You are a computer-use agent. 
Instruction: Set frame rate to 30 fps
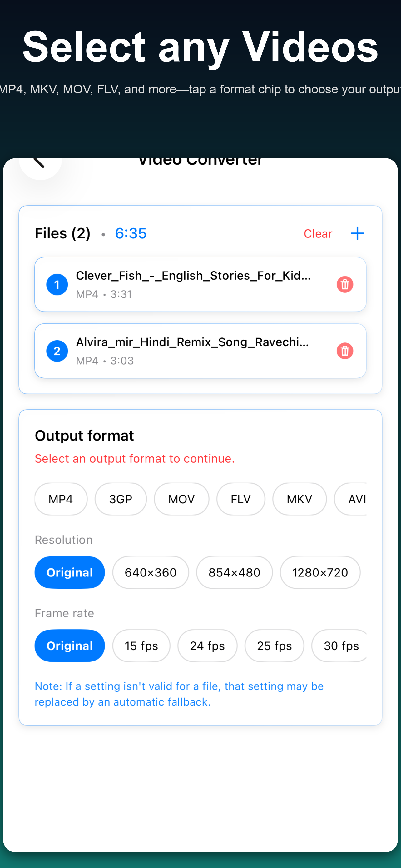point(339,646)
